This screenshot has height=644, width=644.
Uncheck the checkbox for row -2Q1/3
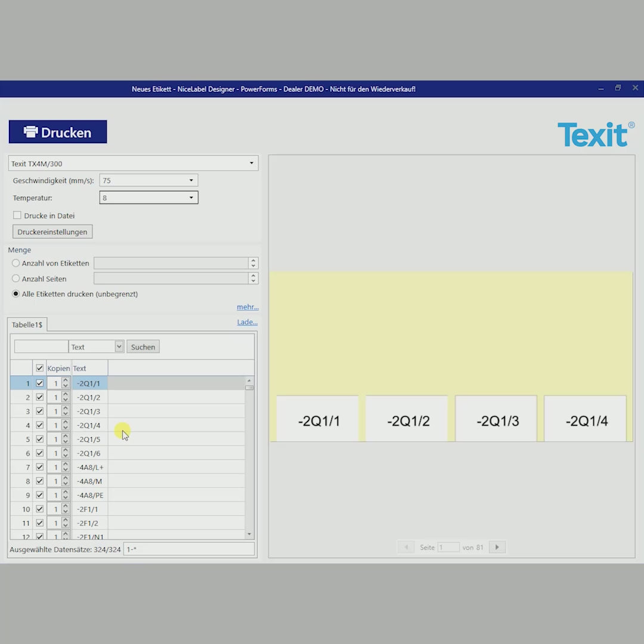pyautogui.click(x=40, y=411)
